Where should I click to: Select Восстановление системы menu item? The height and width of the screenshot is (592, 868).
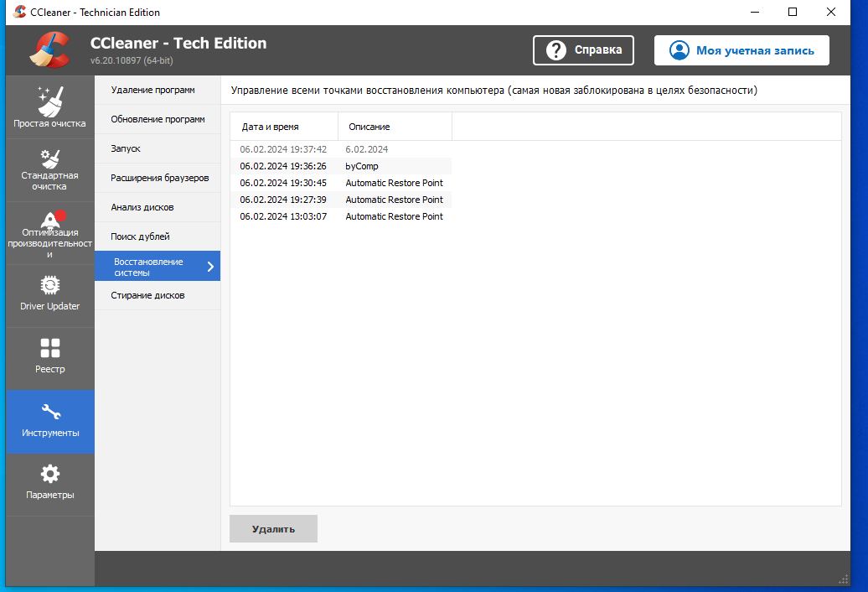pyautogui.click(x=158, y=267)
